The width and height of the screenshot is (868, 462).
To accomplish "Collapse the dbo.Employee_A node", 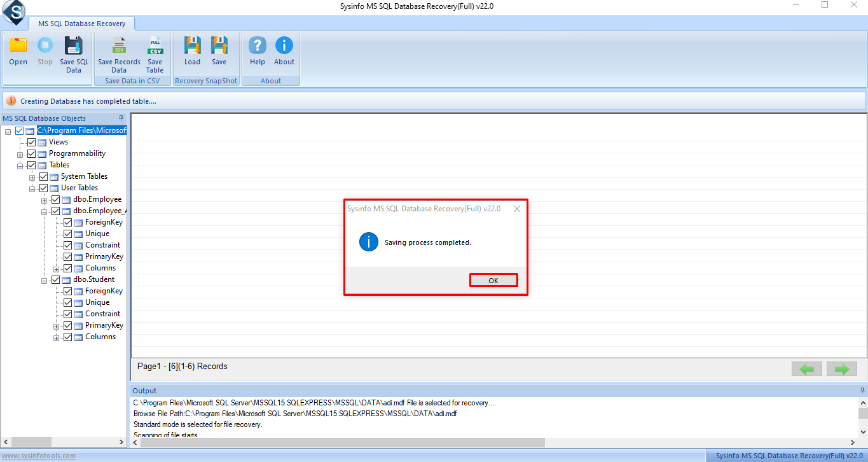I will (45, 211).
